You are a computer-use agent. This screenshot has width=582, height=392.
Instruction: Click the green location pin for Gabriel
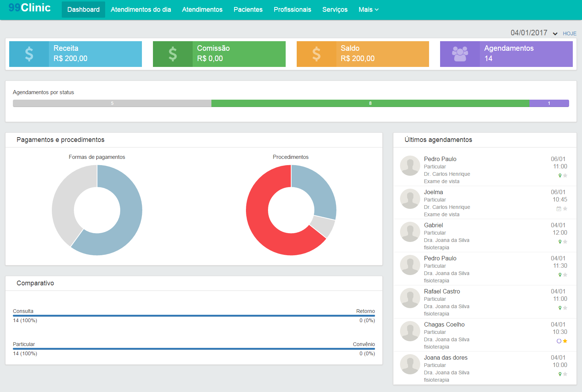(560, 242)
